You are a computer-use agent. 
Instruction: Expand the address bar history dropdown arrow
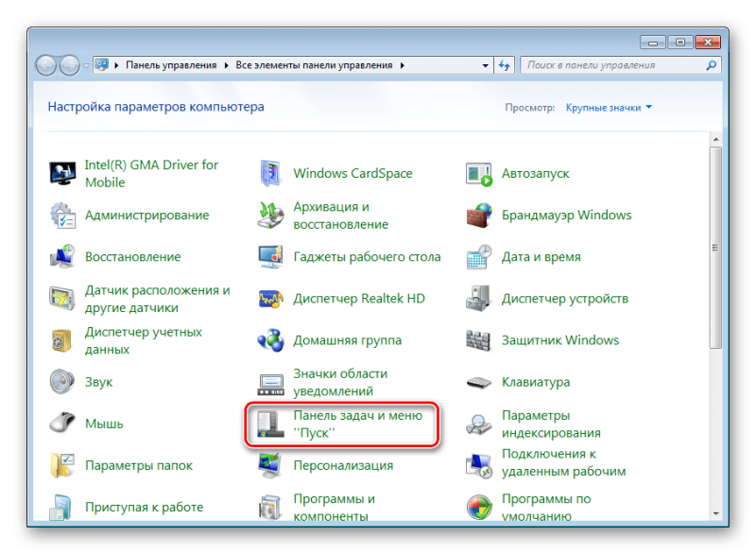485,65
